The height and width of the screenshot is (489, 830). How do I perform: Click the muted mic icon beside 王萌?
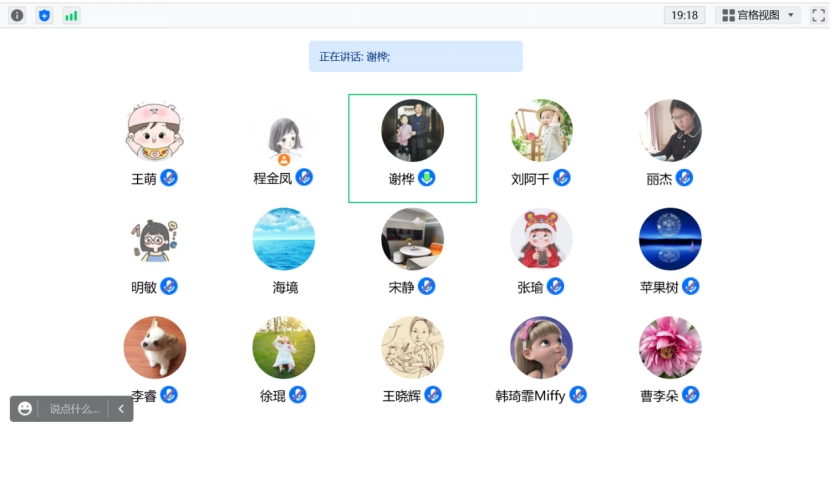point(169,178)
